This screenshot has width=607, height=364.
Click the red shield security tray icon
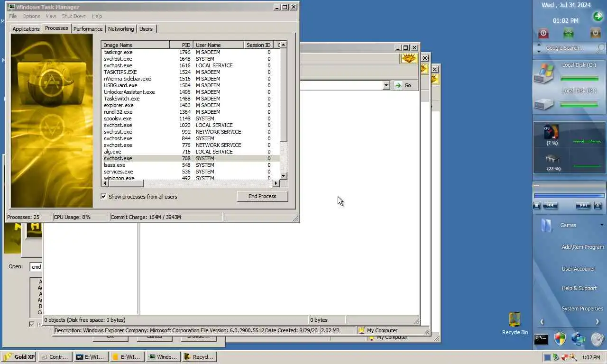point(564,357)
